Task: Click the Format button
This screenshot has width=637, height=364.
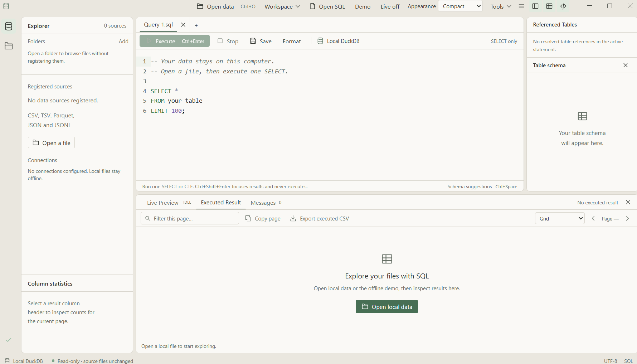Action: coord(292,41)
